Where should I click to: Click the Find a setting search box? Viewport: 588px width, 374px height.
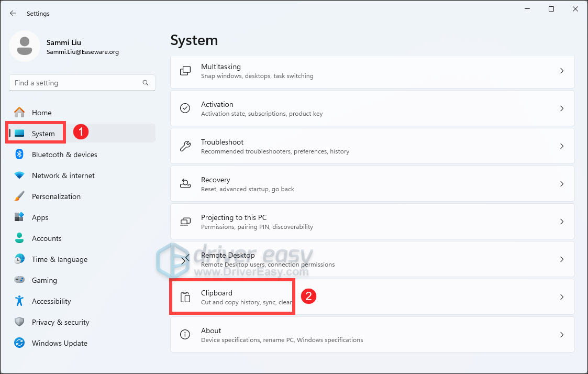point(76,83)
